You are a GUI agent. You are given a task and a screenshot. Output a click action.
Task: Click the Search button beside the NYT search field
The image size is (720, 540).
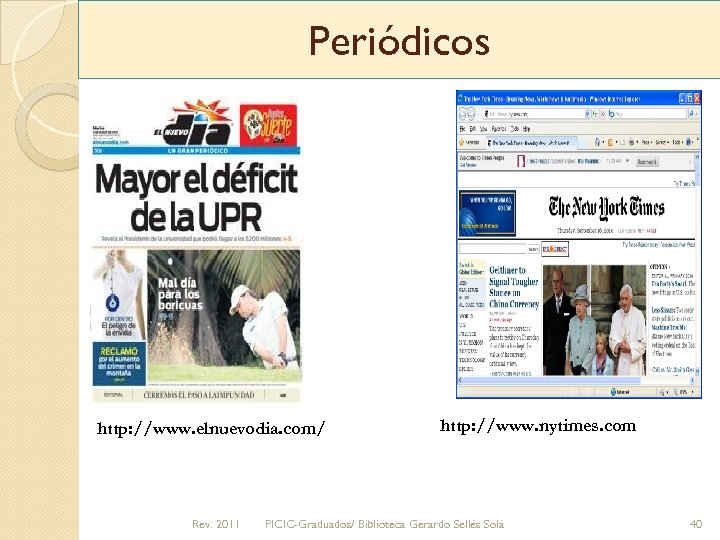click(x=533, y=249)
